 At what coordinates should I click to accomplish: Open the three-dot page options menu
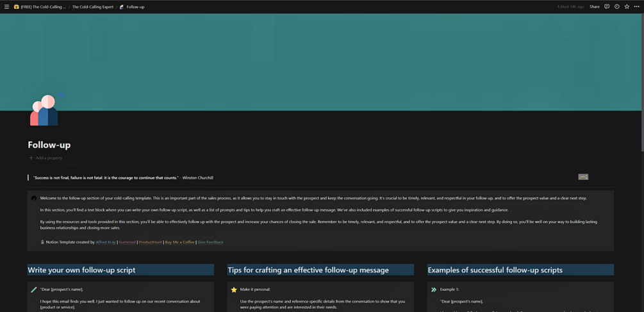click(636, 6)
